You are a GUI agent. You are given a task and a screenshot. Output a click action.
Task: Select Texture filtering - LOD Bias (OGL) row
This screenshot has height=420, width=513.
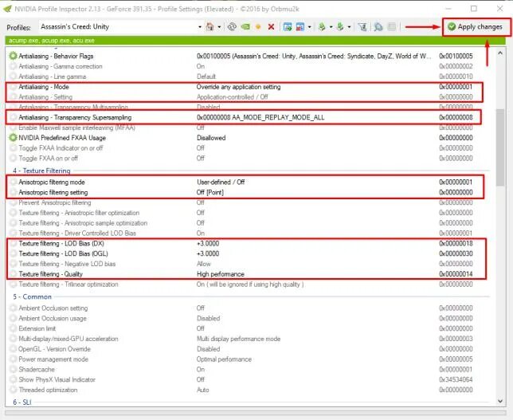click(247, 253)
